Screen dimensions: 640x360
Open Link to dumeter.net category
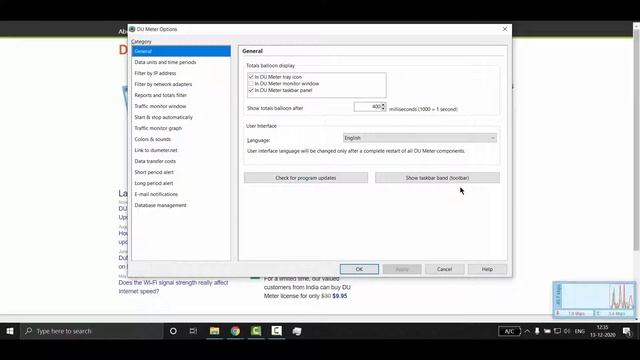[x=156, y=150]
